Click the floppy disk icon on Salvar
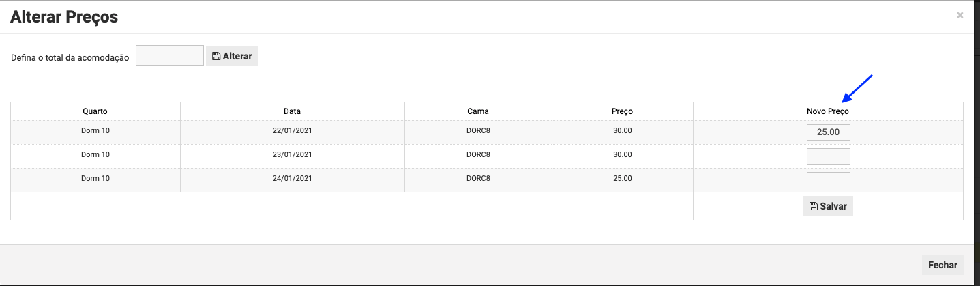Viewport: 980px width, 286px height. (813, 206)
